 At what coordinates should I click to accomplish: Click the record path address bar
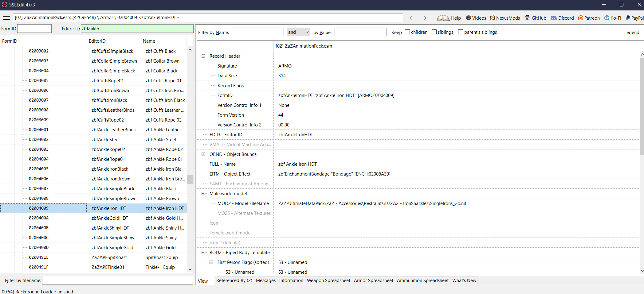[x=208, y=17]
